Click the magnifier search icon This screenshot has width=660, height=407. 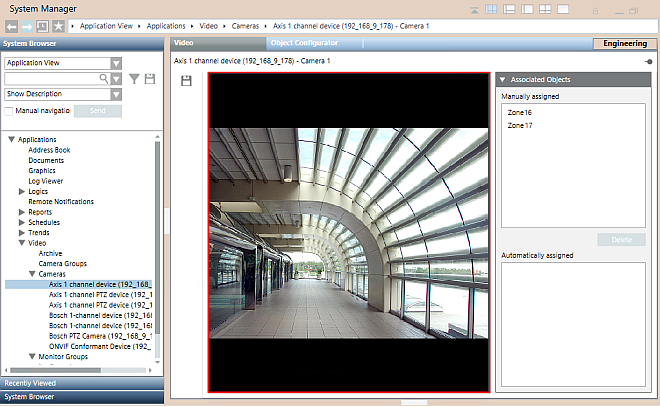[103, 78]
